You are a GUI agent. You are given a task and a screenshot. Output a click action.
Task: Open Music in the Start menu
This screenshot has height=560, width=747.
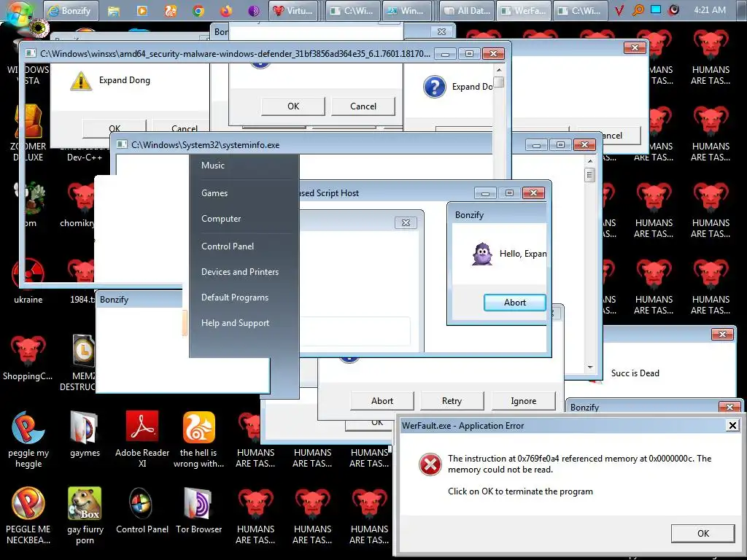click(x=213, y=166)
